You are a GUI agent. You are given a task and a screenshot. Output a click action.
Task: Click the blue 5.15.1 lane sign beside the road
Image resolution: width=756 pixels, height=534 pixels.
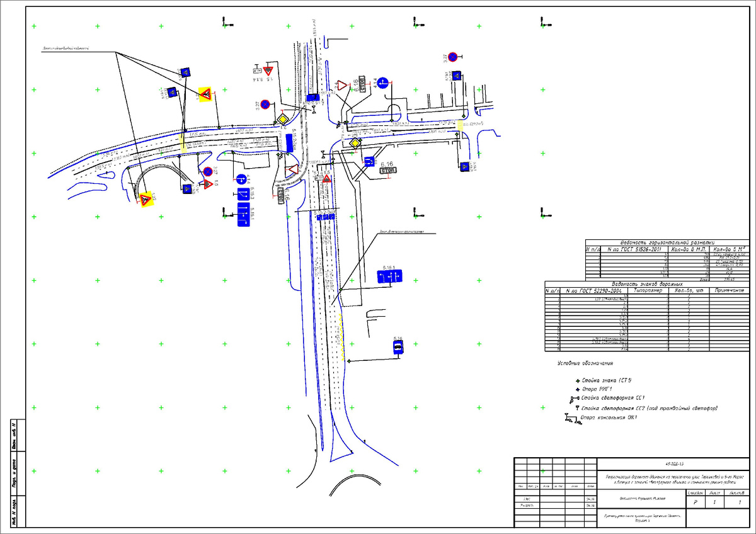click(x=389, y=276)
